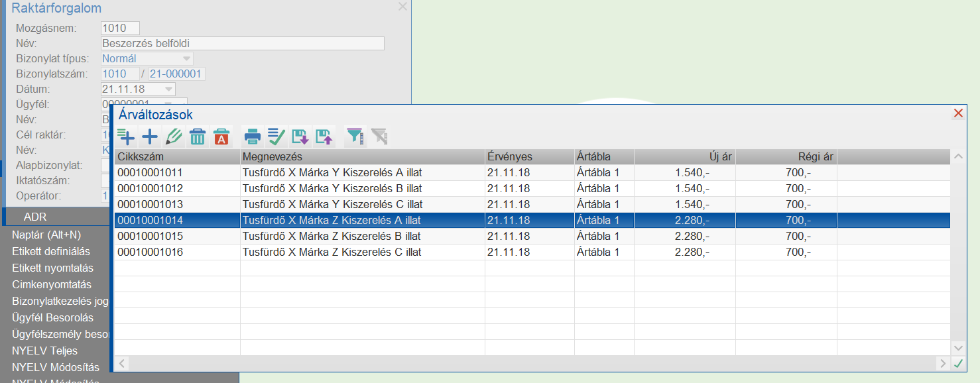Add a new price change with plus icon
The width and height of the screenshot is (980, 383).
[x=151, y=137]
